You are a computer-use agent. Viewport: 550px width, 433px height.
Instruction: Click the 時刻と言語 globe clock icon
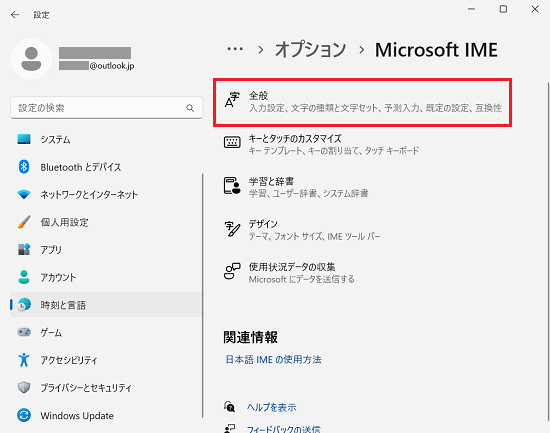tap(24, 305)
